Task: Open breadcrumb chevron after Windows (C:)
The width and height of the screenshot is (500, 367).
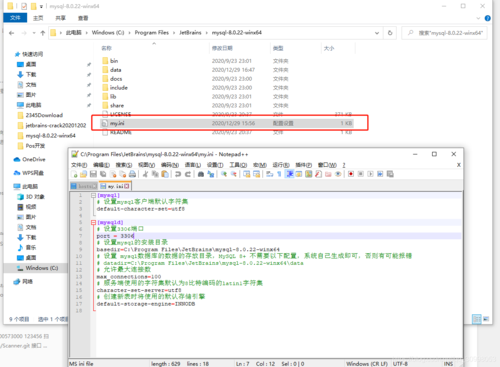Action: point(129,33)
